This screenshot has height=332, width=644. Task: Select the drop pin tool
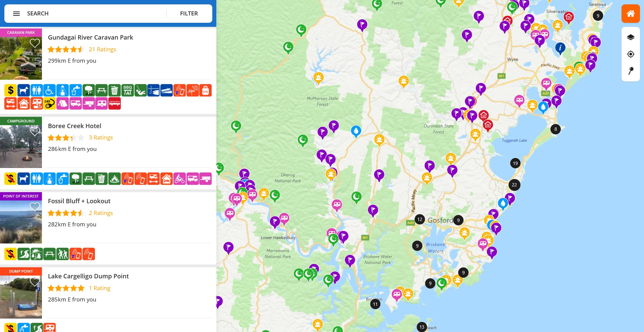(631, 71)
